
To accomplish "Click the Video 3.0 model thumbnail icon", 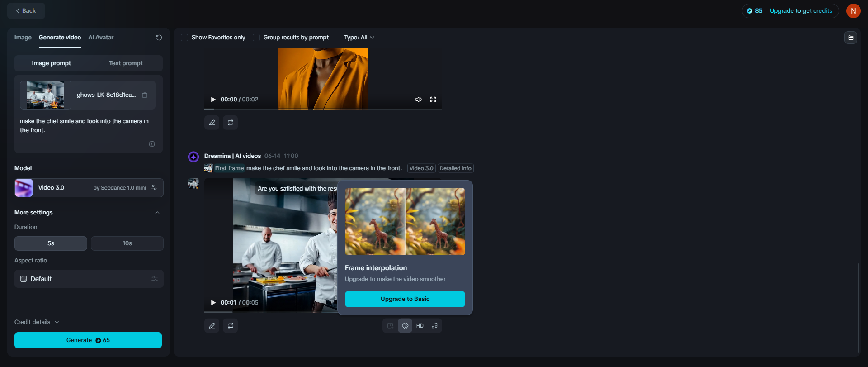I will pos(24,188).
